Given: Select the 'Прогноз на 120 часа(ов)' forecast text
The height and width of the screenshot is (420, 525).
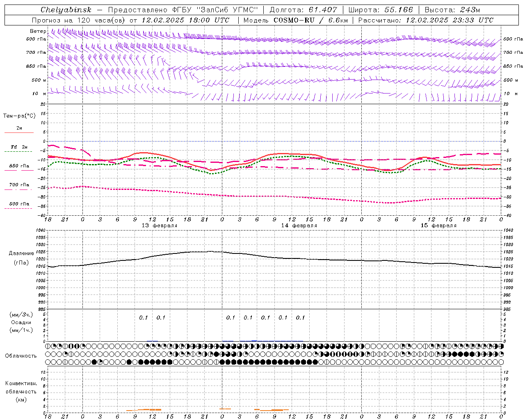Looking at the screenshot, I should point(79,20).
